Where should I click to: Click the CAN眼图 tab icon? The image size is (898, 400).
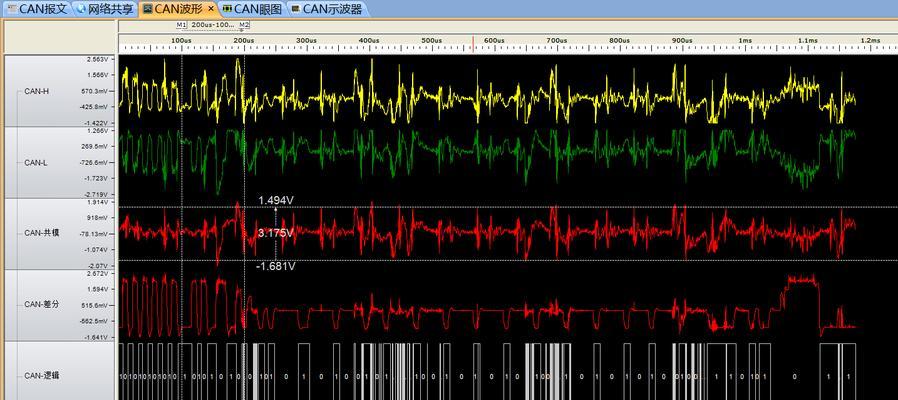click(x=227, y=9)
